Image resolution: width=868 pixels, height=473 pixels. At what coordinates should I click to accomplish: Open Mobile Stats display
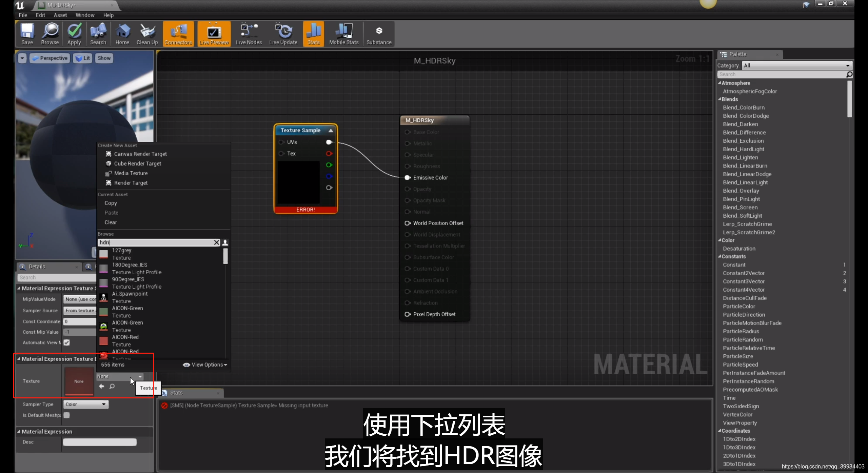coord(343,34)
